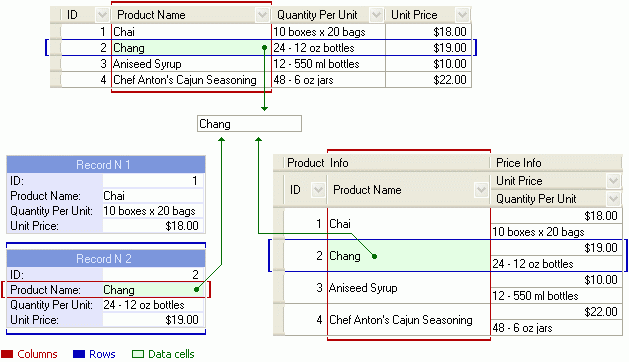This screenshot has width=629, height=362.
Task: Open Product Name filter dropdown in banded grid
Action: (x=481, y=189)
